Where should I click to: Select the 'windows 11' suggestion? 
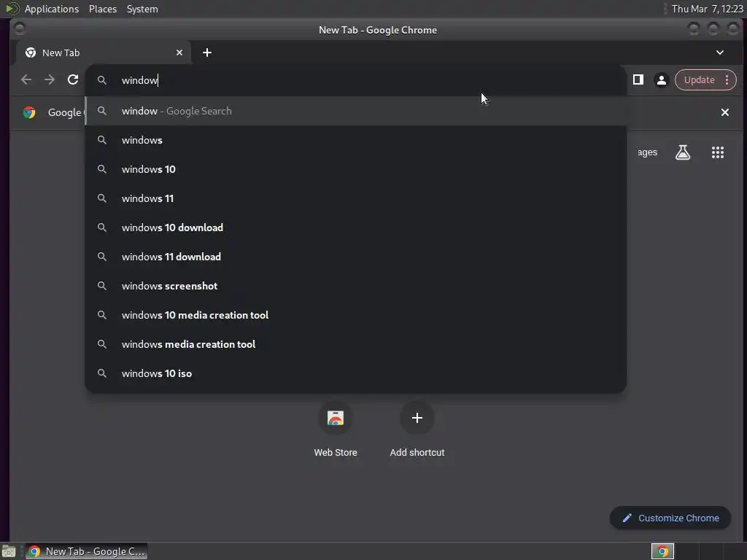pos(355,198)
